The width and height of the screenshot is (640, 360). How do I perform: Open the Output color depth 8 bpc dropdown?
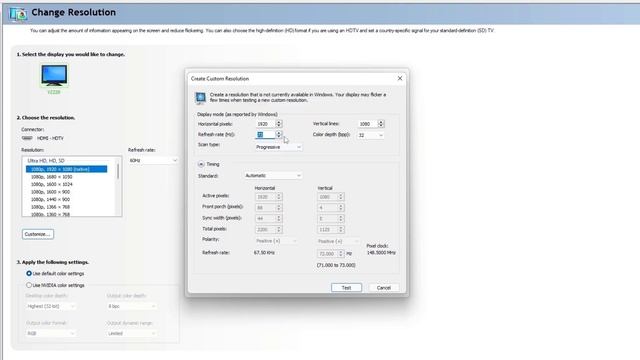coord(131,306)
